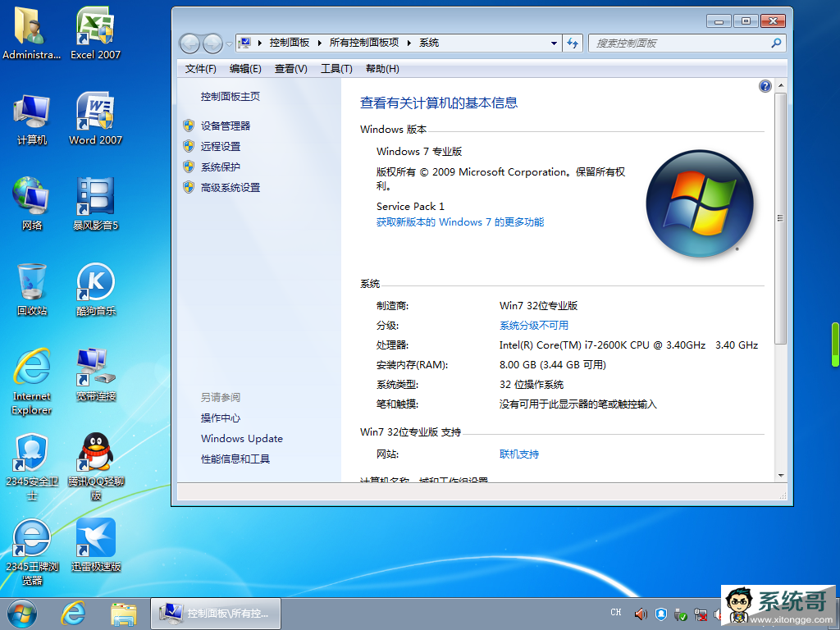Viewport: 840px width, 630px height.
Task: Click the CH language bar indicator
Action: point(616,612)
